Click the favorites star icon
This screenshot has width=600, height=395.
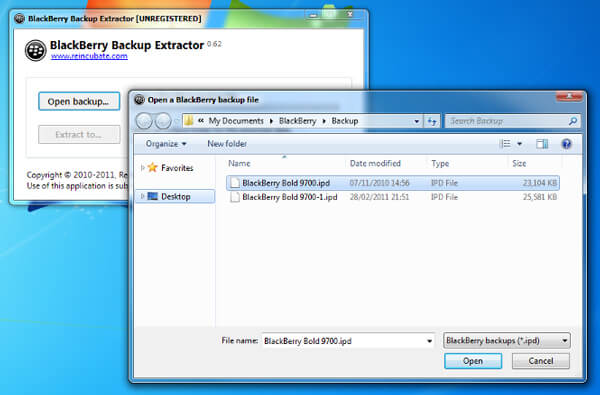[153, 167]
